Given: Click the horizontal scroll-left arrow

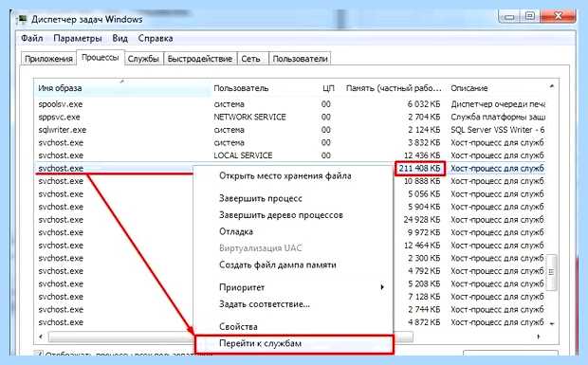Looking at the screenshot, I should tap(41, 337).
